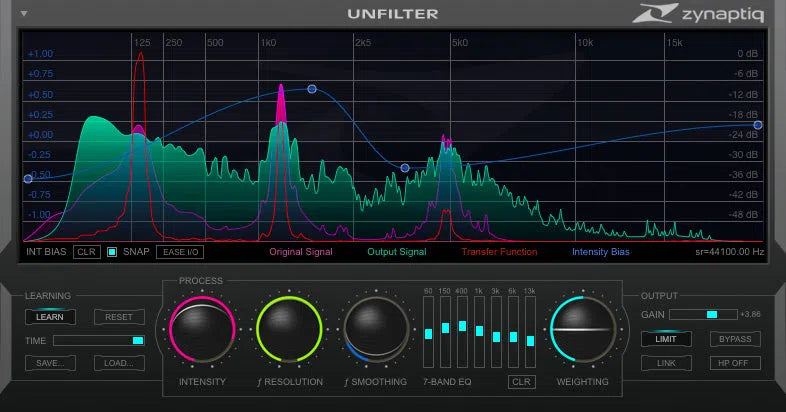Click the 3k EQ band fader
The image size is (786, 412).
496,336
